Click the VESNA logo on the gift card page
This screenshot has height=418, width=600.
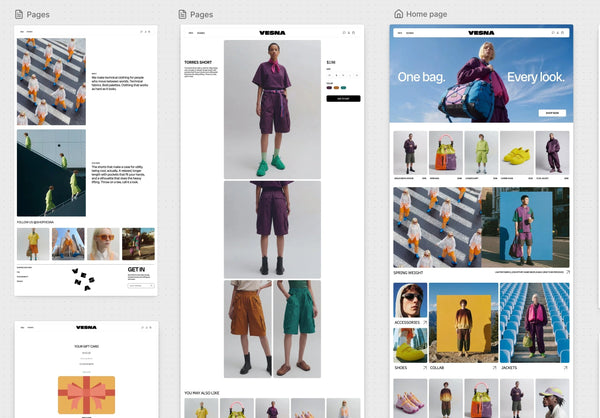tap(86, 327)
